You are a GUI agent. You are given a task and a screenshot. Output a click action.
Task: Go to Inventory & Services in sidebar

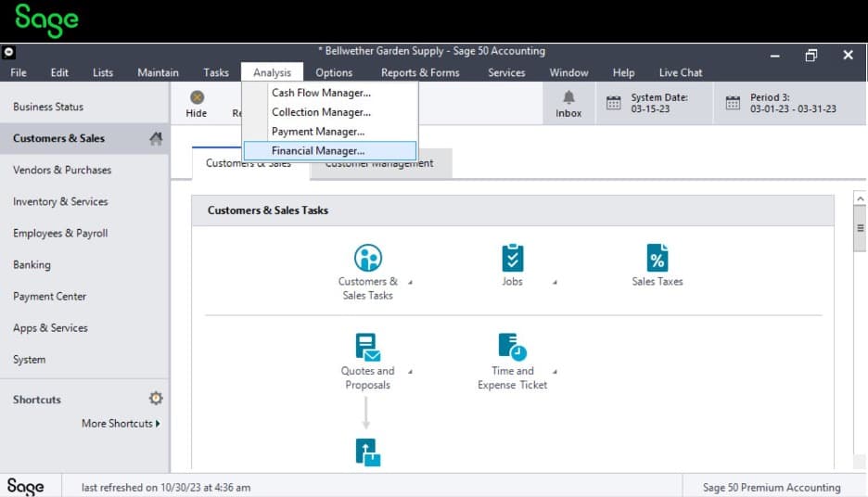[x=84, y=201]
